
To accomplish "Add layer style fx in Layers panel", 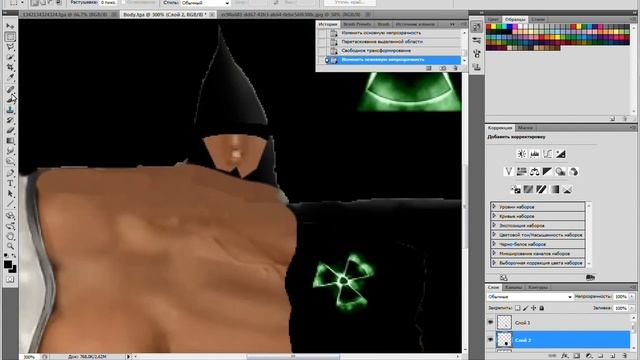I will point(565,356).
